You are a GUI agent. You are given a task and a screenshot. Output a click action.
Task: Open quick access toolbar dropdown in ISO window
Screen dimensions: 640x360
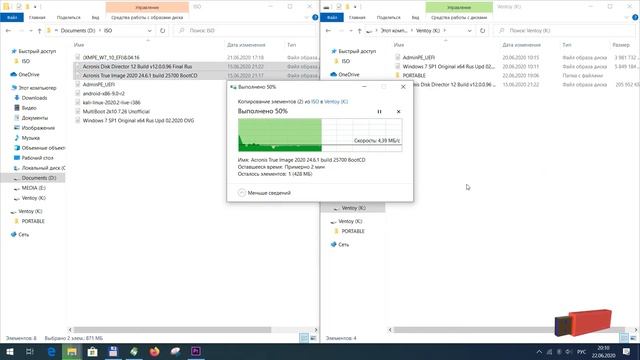click(35, 7)
